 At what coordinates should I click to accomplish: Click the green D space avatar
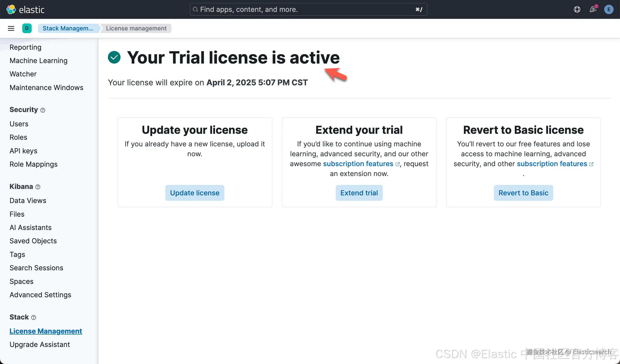(27, 28)
